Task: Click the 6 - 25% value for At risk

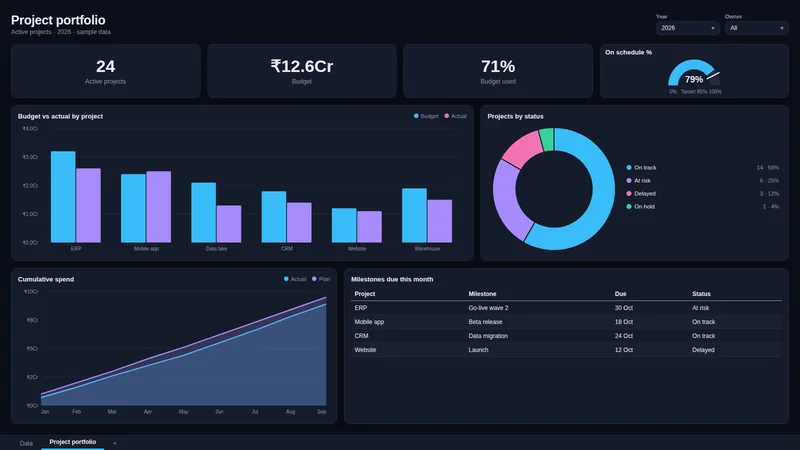Action: [769, 181]
